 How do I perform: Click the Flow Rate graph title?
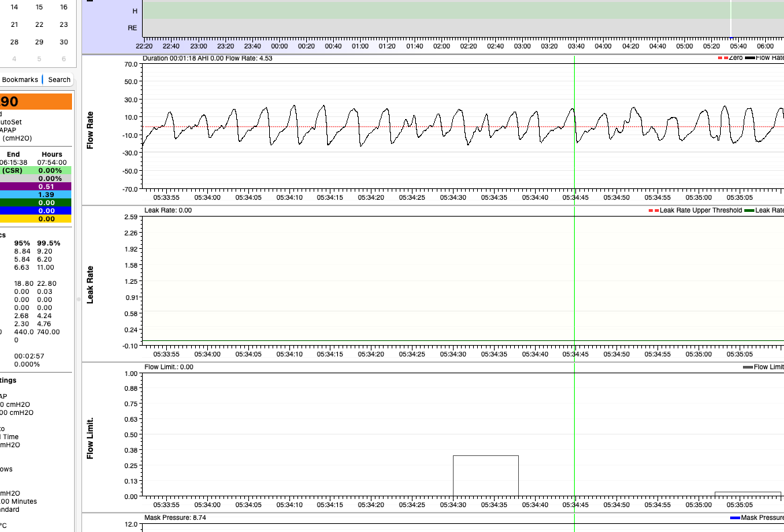point(90,130)
